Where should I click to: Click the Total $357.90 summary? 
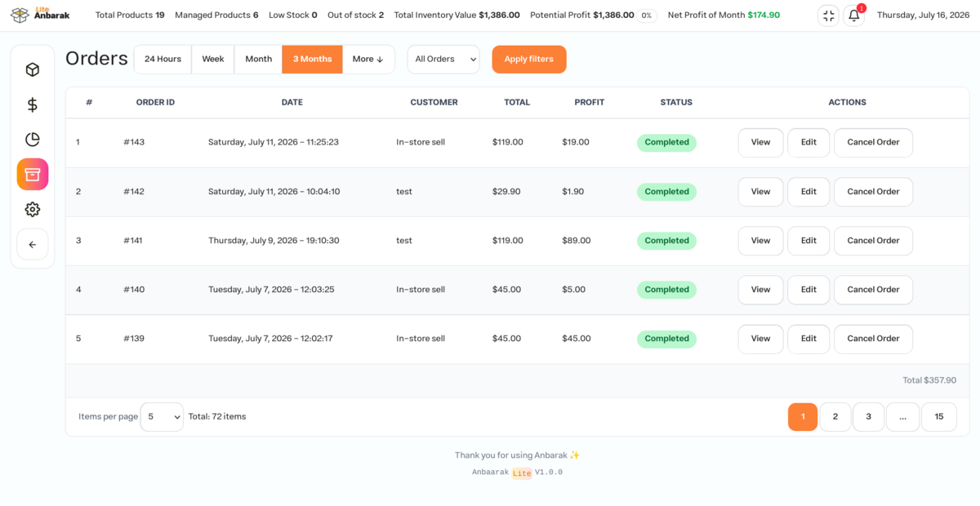[929, 380]
